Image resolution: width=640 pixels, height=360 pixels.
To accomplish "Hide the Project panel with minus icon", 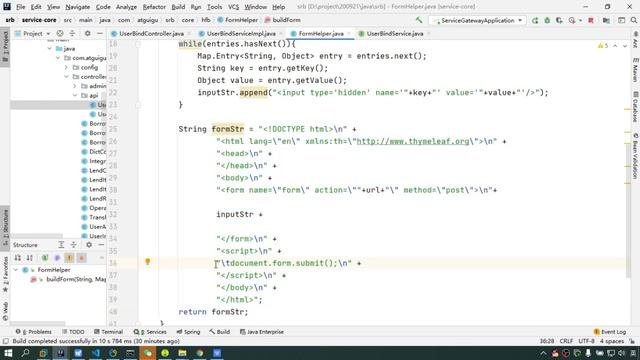I will click(x=100, y=33).
